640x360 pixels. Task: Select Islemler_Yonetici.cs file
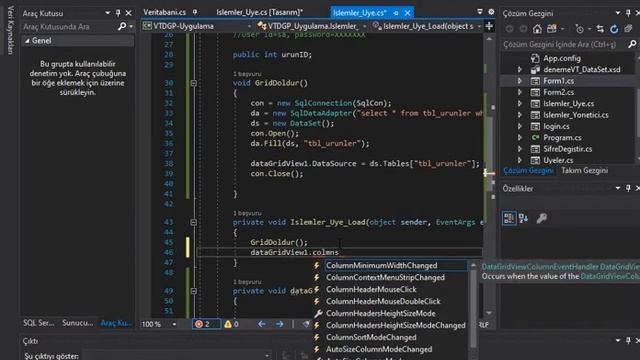pyautogui.click(x=576, y=115)
